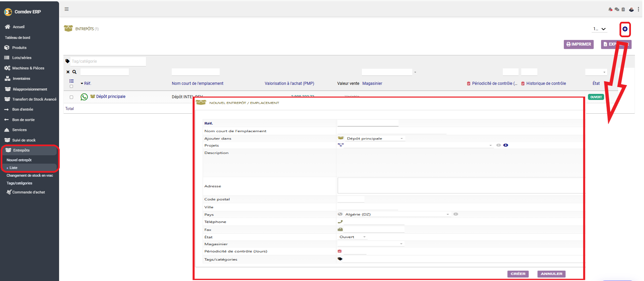Screen dimensions: 644x281
Task: Click the info icon next to Pays
Action: tap(456, 214)
